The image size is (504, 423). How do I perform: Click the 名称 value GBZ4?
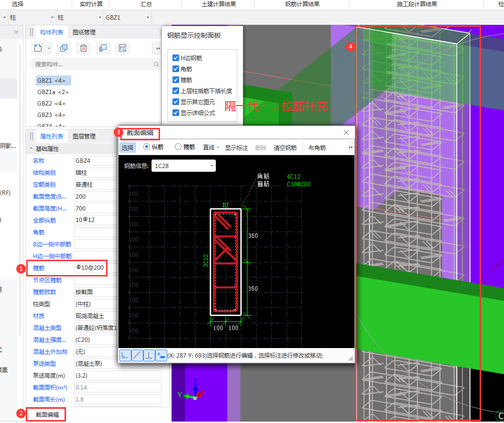[x=96, y=160]
